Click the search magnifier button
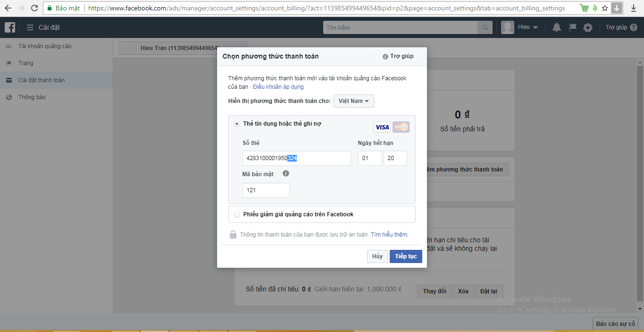Image resolution: width=644 pixels, height=332 pixels. [x=485, y=27]
